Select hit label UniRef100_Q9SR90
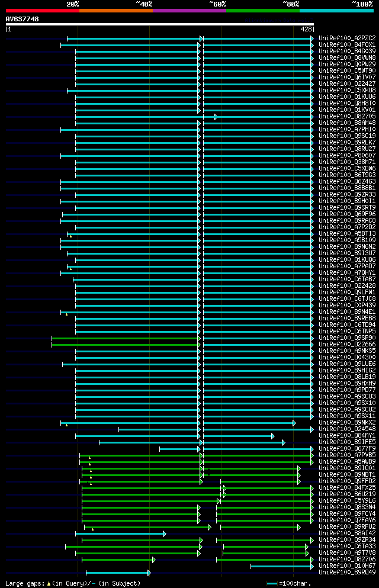Screen dimensions: 379x588 click(x=347, y=338)
